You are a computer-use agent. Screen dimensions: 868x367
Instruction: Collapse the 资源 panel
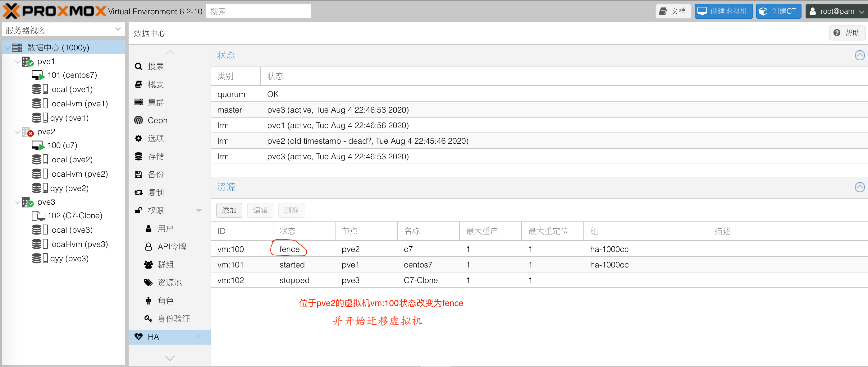tap(860, 187)
